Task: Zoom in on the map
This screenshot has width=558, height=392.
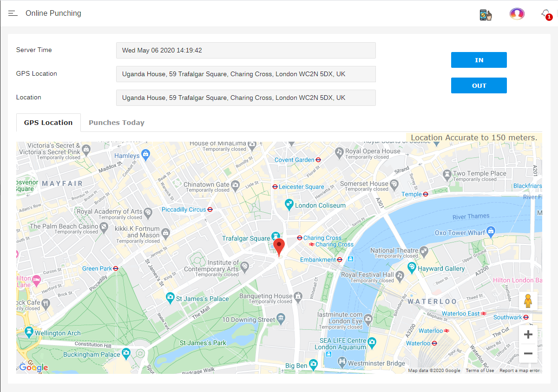Action: [x=528, y=334]
